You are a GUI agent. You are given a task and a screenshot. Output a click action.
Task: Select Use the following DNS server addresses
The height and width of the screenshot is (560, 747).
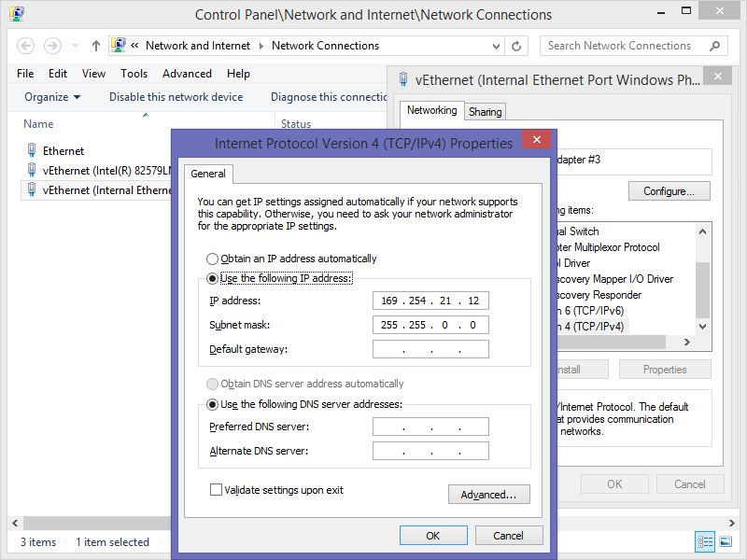[x=213, y=404]
